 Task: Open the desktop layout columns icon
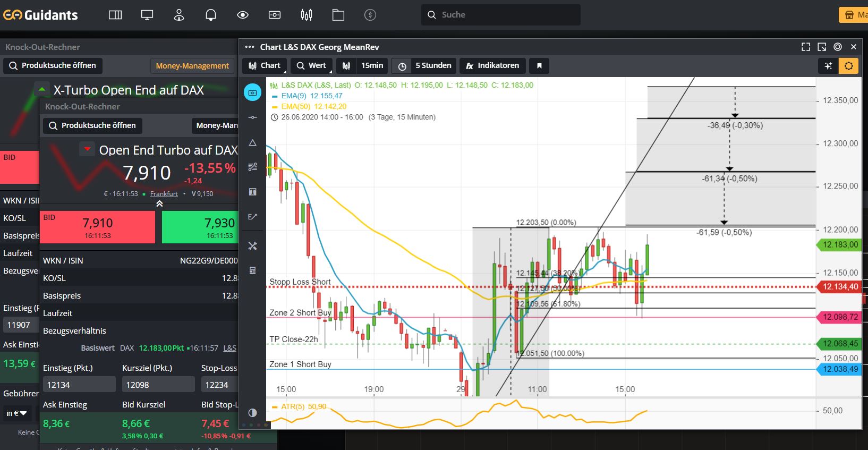[x=115, y=15]
